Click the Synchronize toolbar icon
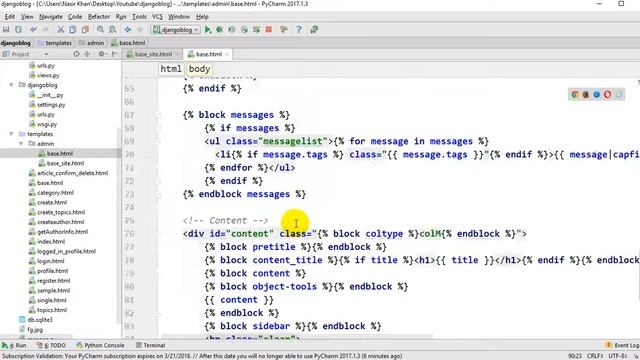 click(18, 29)
